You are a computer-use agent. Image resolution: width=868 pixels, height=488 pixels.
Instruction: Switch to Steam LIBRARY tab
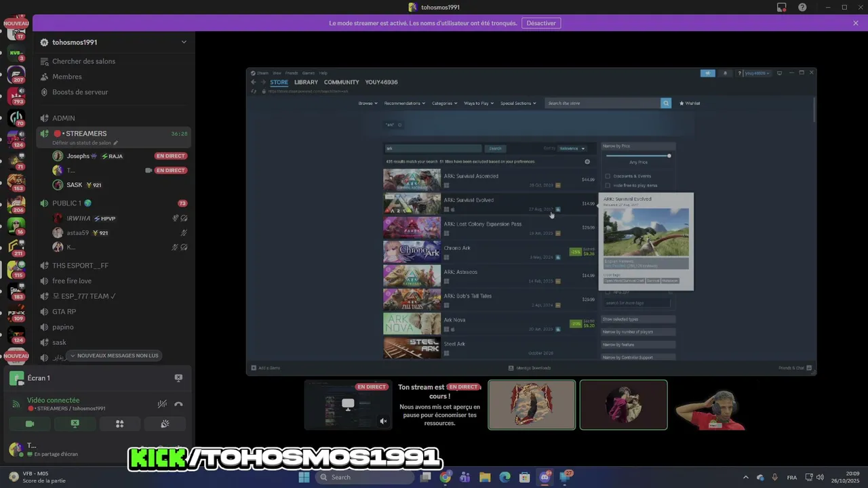(x=306, y=82)
